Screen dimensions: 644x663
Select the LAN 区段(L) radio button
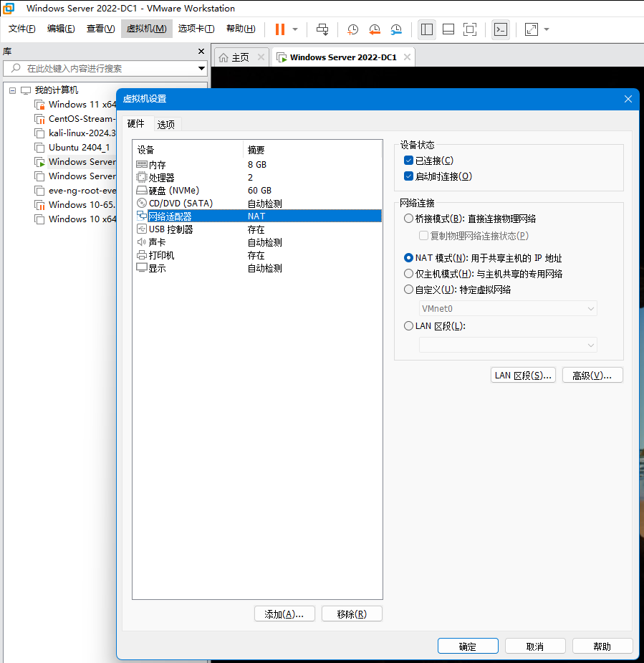[408, 326]
